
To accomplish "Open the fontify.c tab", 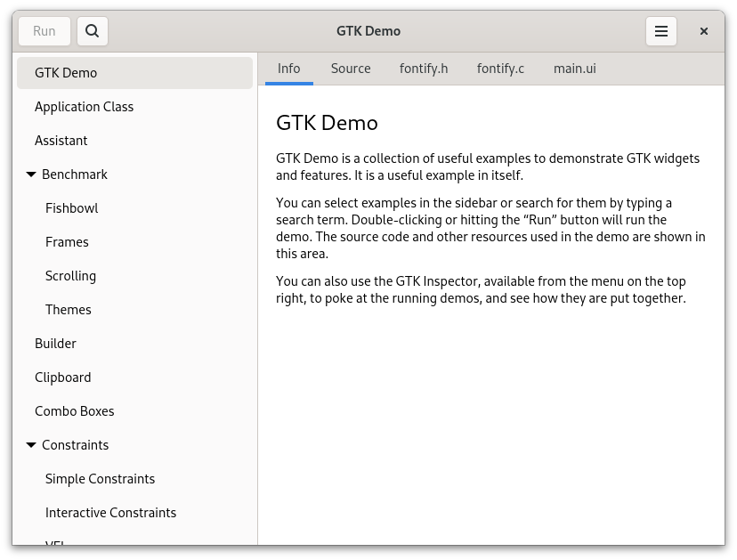I will 499,69.
